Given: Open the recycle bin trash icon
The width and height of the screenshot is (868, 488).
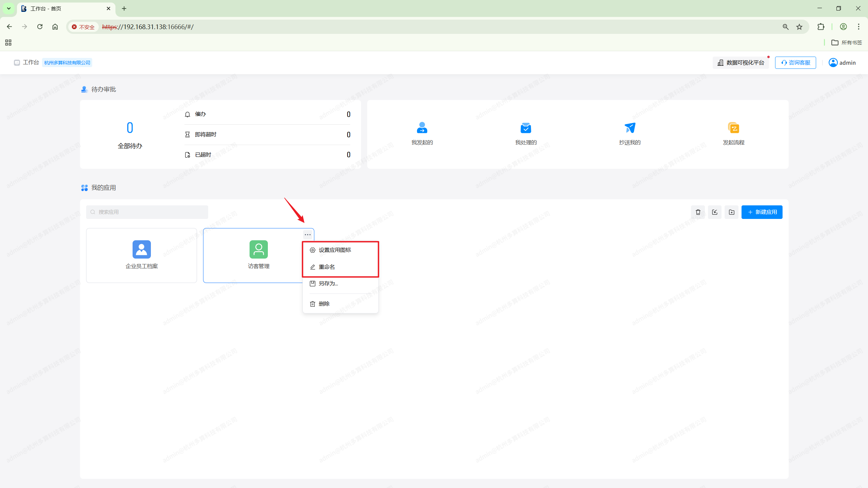Looking at the screenshot, I should (x=698, y=212).
